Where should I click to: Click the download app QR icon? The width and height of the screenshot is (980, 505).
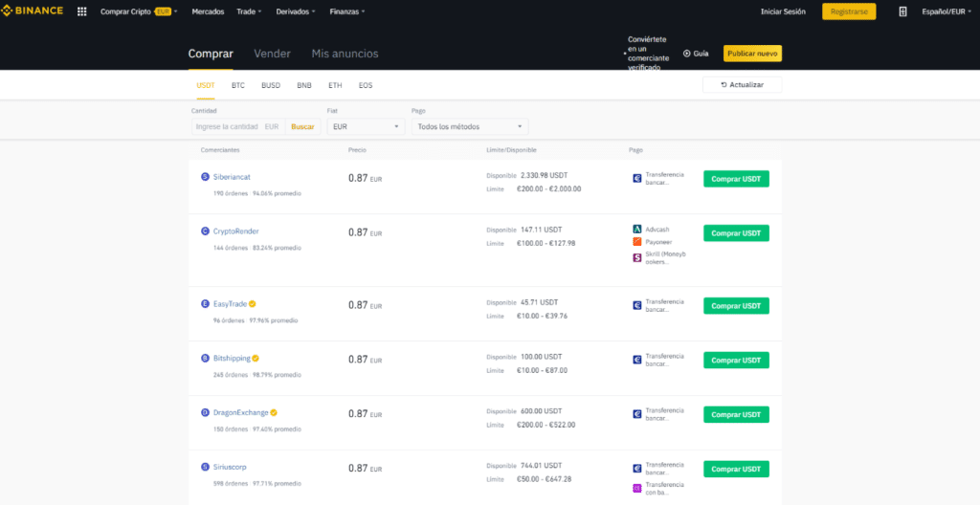point(902,11)
